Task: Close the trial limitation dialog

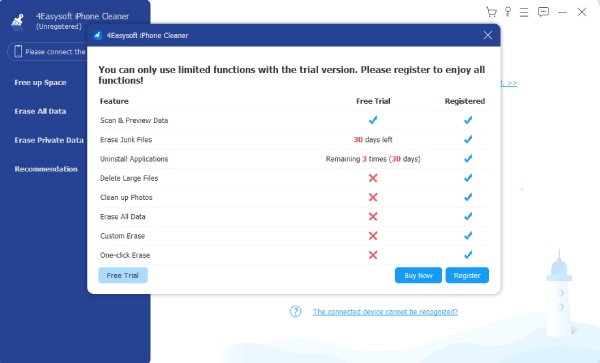Action: 488,35
